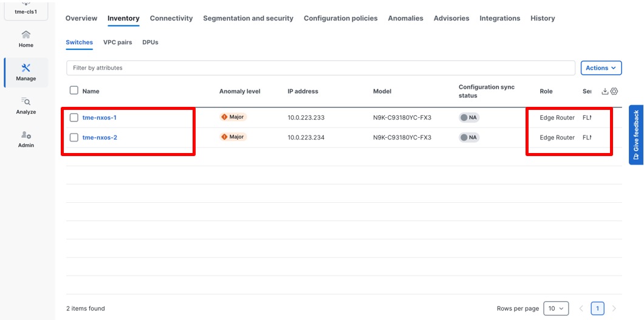Viewport: 644px width, 320px height.
Task: Click NA sync status for tme-nxos-2
Action: tap(469, 137)
